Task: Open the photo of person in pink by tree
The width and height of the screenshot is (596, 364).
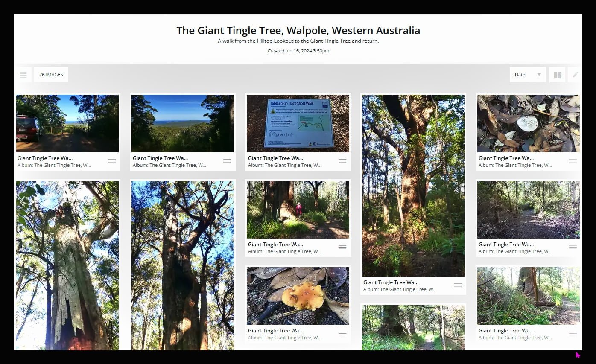Action: [x=298, y=210]
